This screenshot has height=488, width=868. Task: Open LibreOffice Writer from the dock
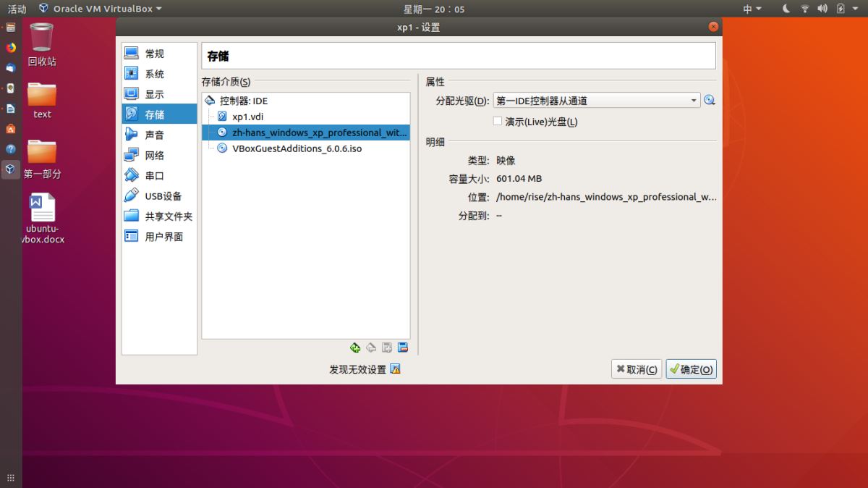(10, 109)
